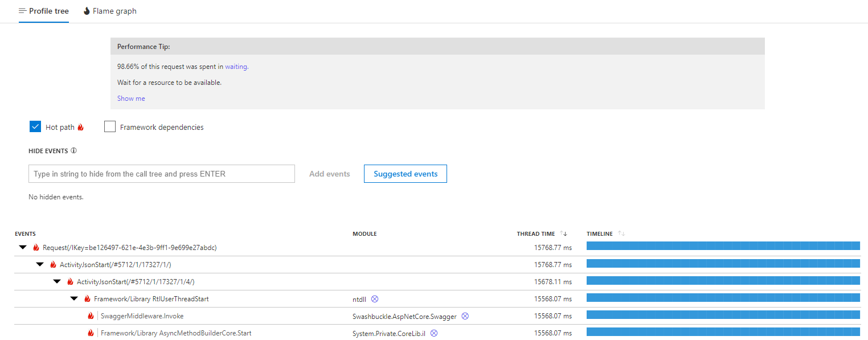
Task: Select the Profile tree tab
Action: (x=44, y=11)
